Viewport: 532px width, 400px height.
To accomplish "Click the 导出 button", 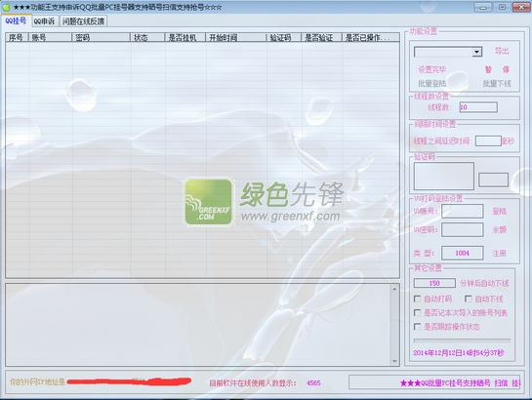I will 502,51.
